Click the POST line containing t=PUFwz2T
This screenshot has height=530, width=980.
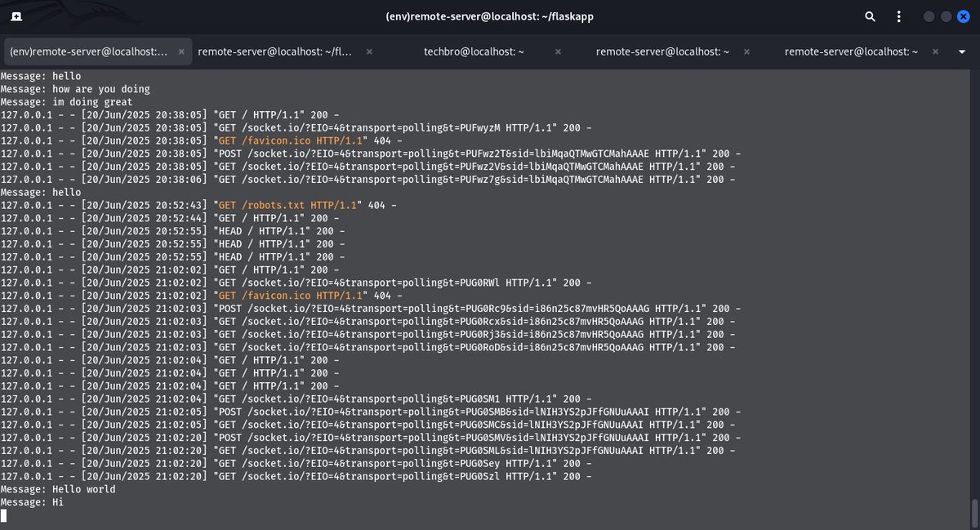click(371, 154)
